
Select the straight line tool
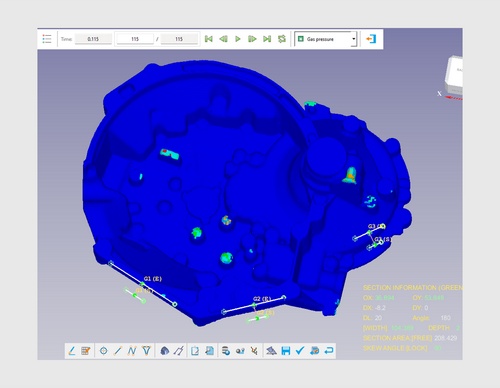click(118, 351)
